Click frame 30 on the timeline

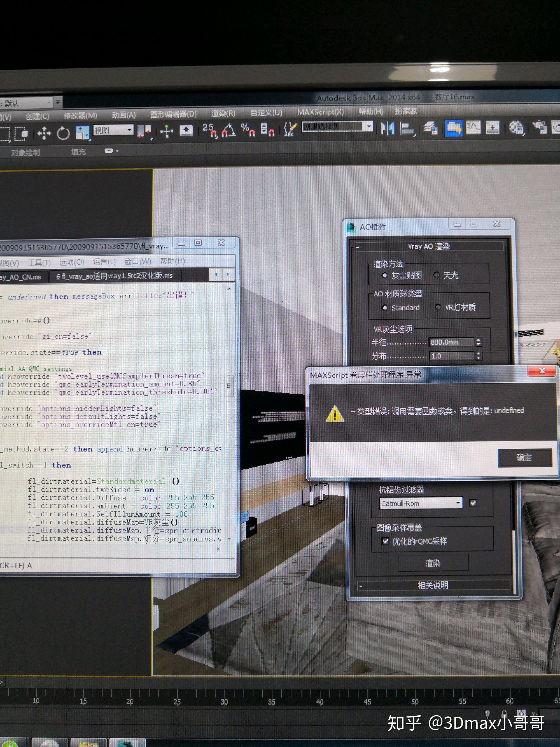point(224,701)
